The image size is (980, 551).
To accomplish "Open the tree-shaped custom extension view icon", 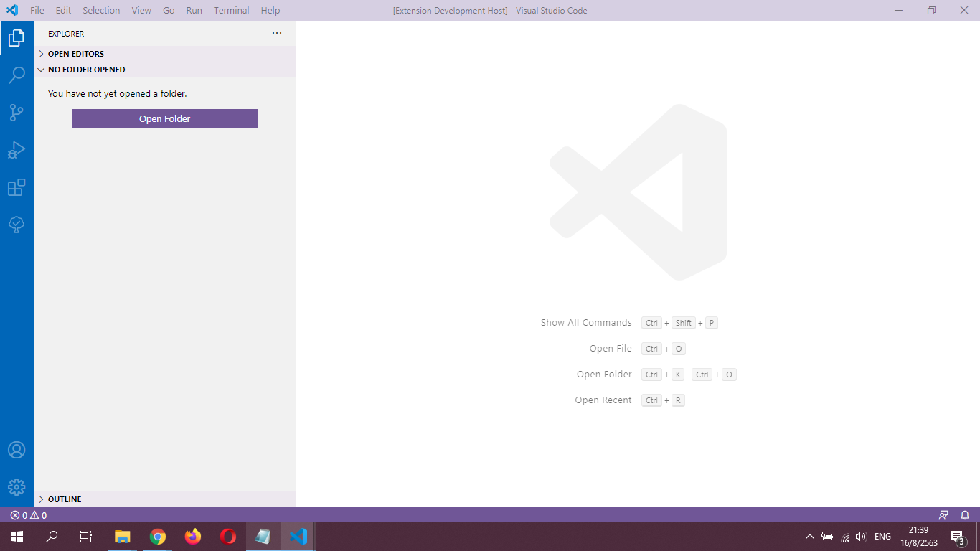I will point(17,225).
